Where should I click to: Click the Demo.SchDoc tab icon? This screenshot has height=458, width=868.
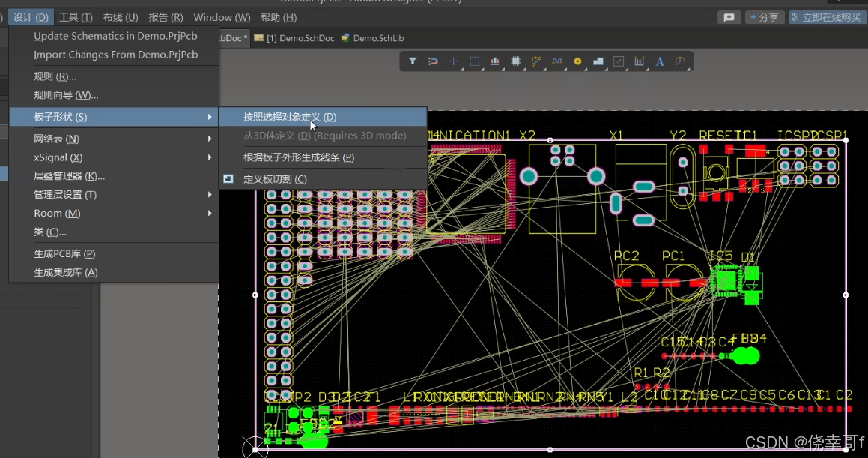258,38
